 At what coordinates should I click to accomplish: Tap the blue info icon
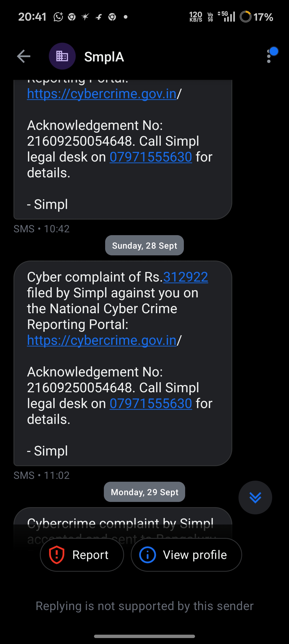point(148,555)
